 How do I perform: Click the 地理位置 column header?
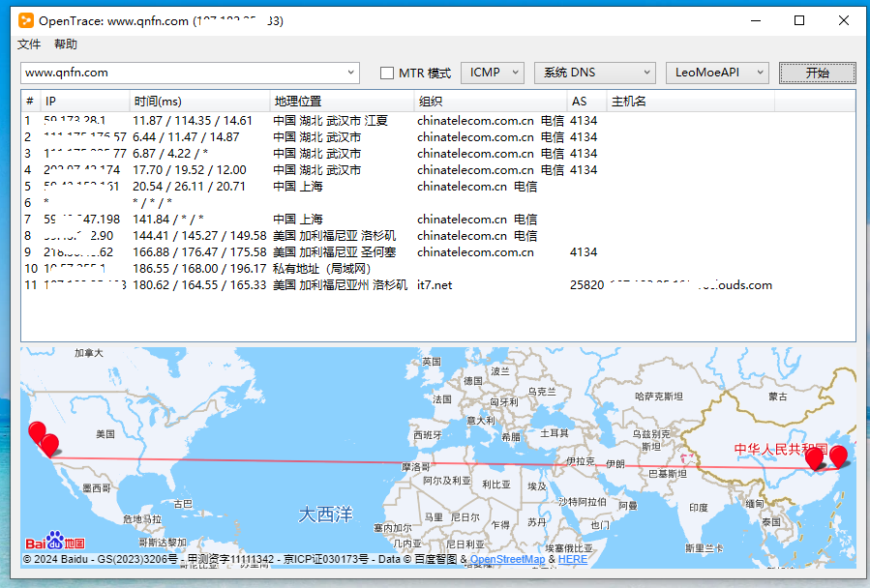click(x=341, y=102)
